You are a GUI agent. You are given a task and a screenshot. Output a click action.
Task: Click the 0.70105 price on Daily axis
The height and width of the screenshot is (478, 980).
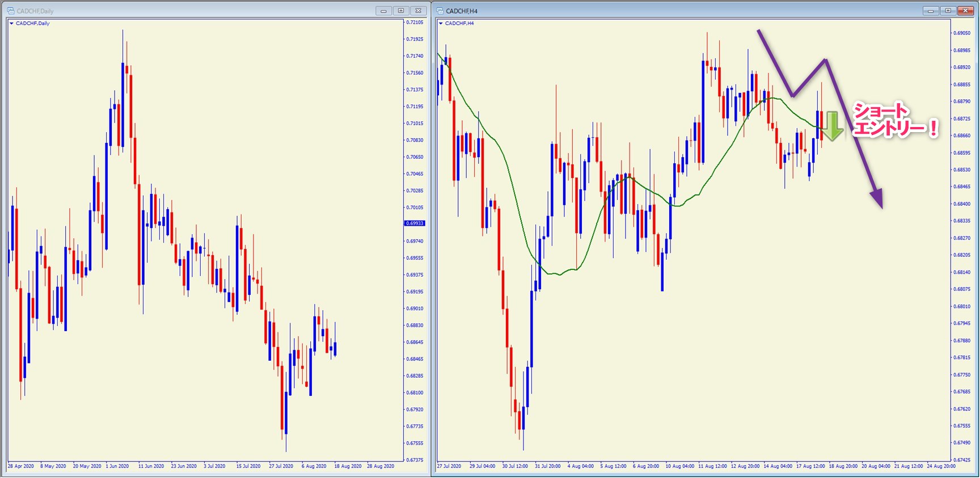tap(415, 208)
